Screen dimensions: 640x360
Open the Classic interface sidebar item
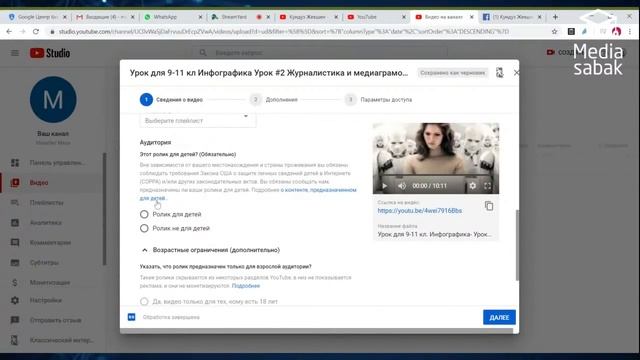tap(61, 340)
